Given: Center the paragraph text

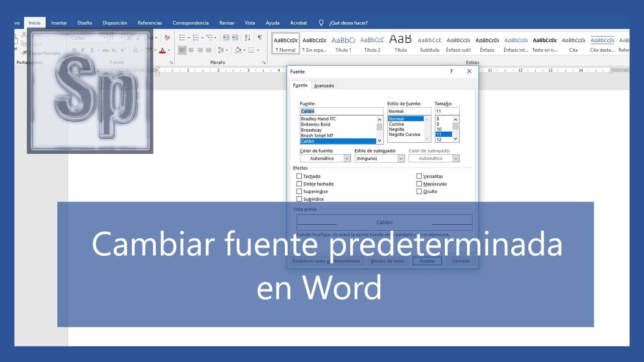Looking at the screenshot, I should pyautogui.click(x=191, y=50).
